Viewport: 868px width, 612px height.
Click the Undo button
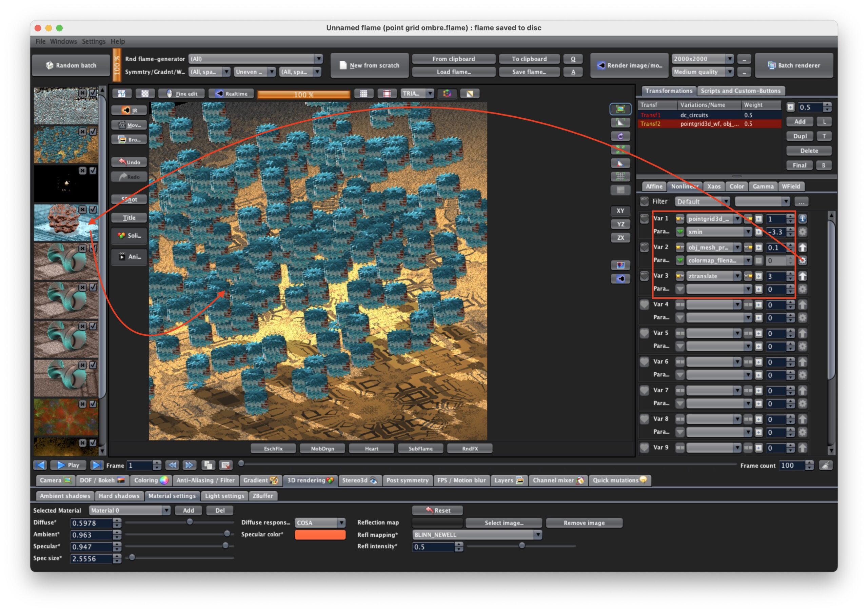(x=129, y=162)
